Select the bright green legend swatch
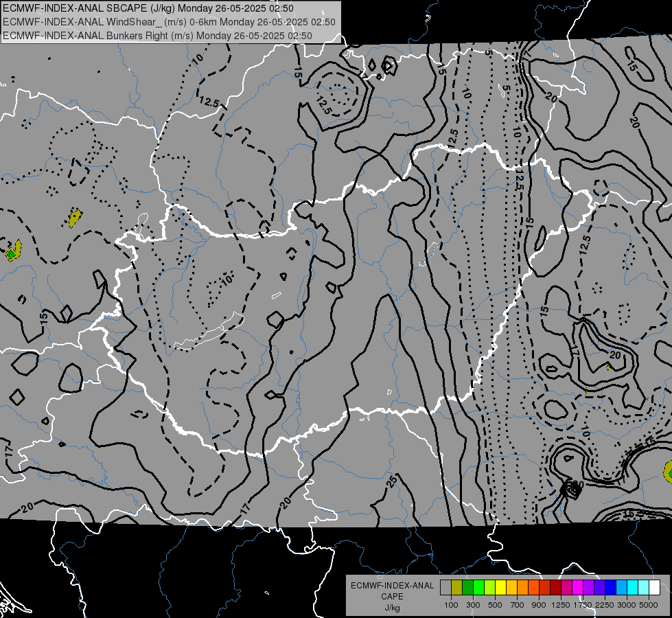 coord(478,587)
